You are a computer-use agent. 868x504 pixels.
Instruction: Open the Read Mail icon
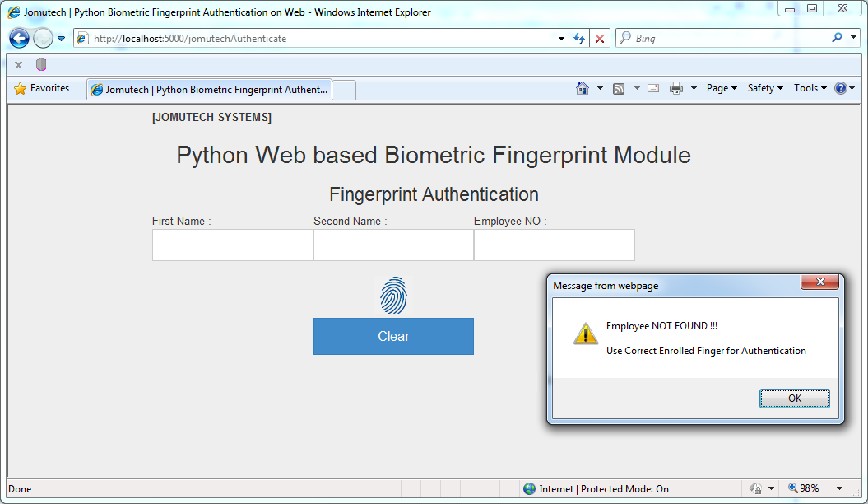(652, 88)
